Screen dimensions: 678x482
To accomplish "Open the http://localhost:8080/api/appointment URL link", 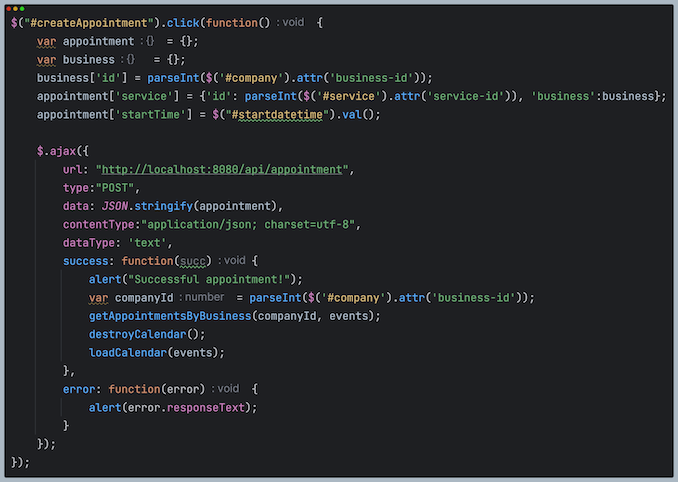I will 225,169.
